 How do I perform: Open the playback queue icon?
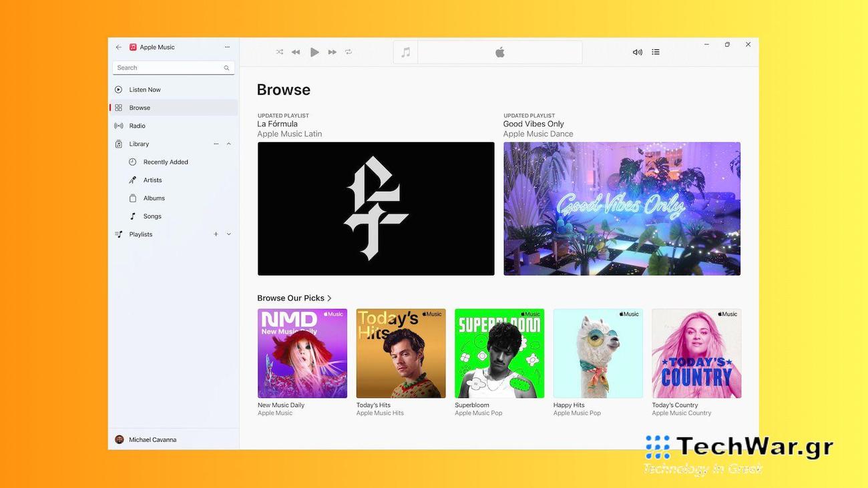coord(656,51)
